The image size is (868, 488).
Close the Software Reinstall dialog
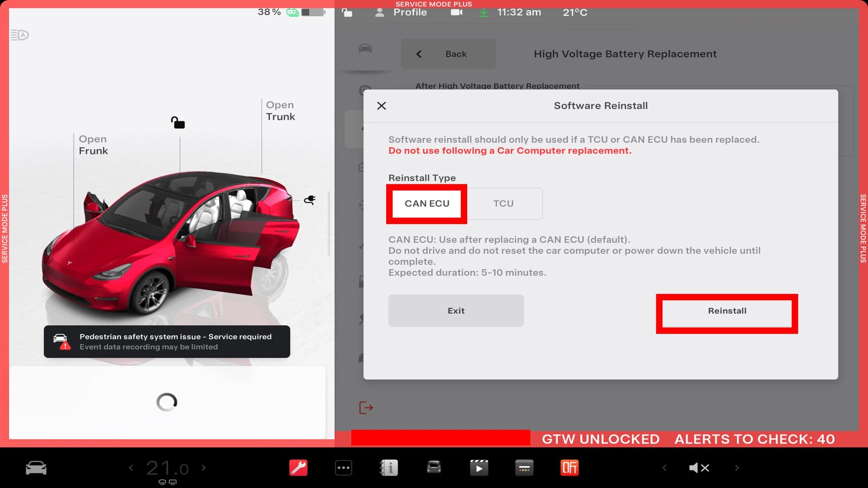(x=381, y=106)
